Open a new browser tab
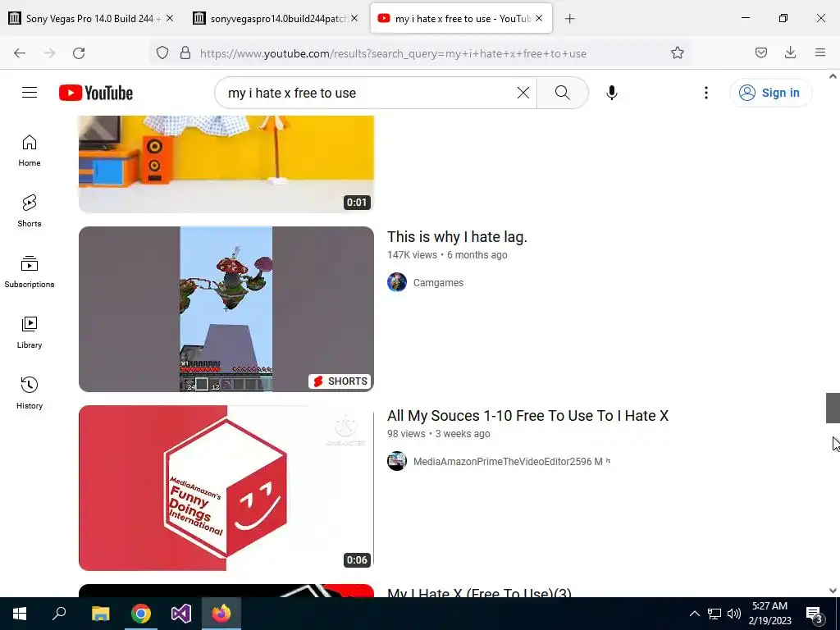The height and width of the screenshot is (630, 840). pos(569,19)
